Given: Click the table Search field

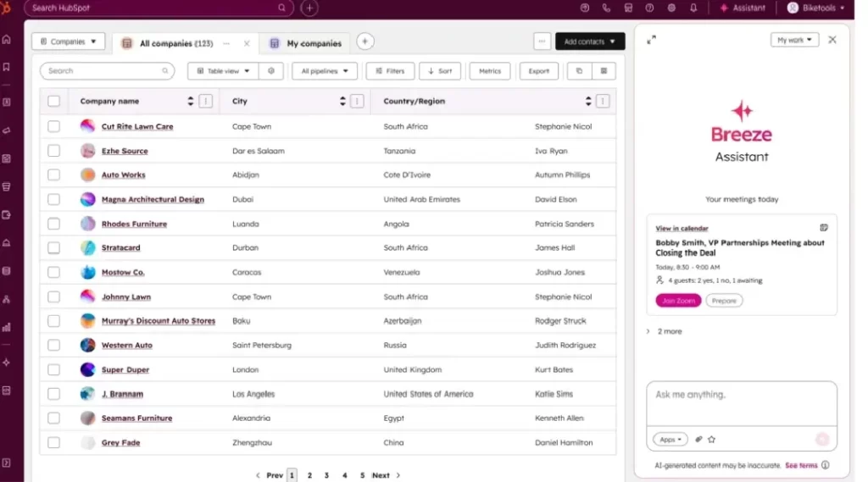Looking at the screenshot, I should tap(107, 71).
